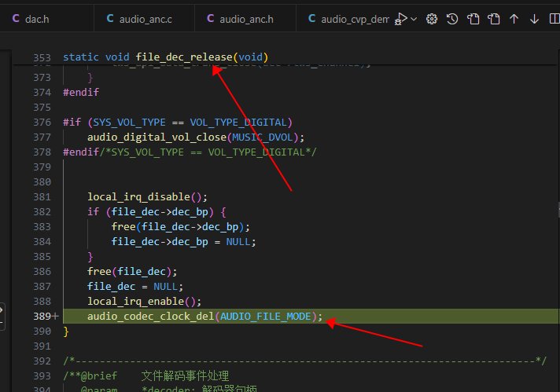
Task: Click the Run or Debug play icon
Action: coord(400,19)
